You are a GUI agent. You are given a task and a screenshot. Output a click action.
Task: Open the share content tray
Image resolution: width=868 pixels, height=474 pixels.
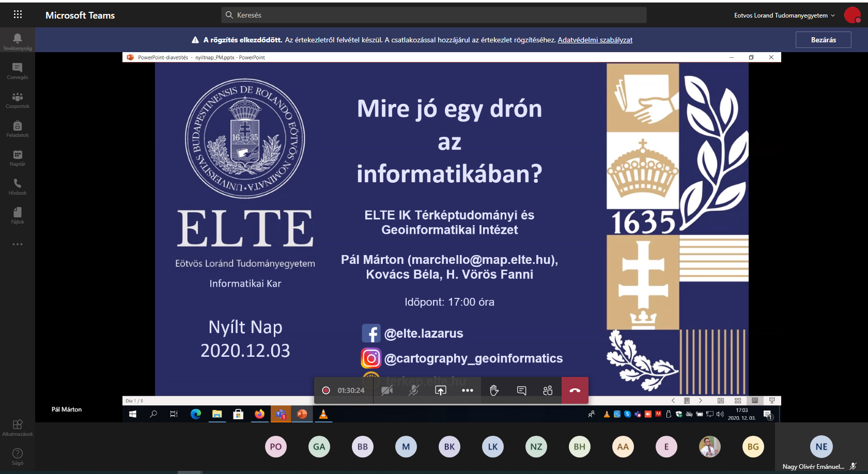point(440,390)
